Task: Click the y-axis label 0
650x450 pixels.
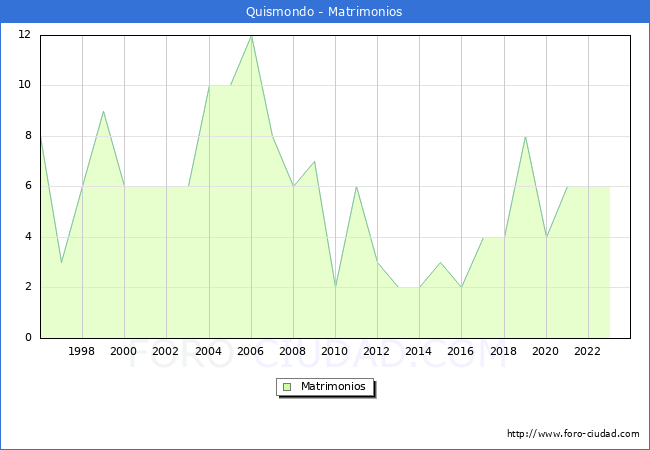Action: coord(28,337)
